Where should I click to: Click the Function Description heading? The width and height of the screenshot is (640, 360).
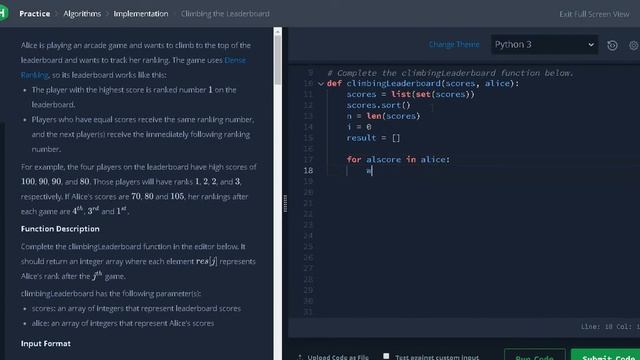[60, 229]
